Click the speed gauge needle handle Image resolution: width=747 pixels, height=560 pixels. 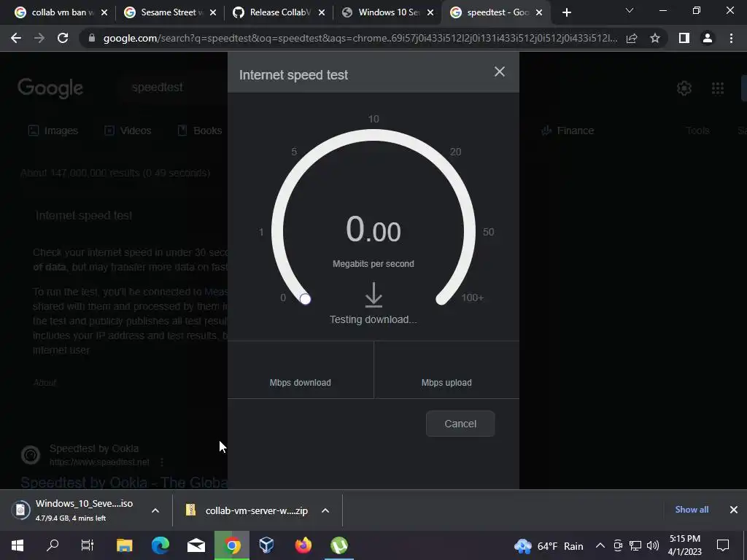coord(306,298)
